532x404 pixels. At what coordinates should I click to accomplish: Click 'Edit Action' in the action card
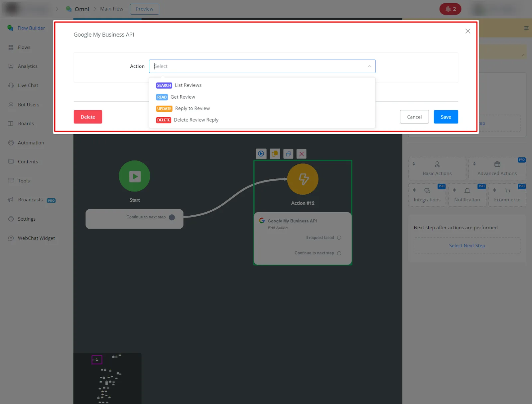point(278,228)
